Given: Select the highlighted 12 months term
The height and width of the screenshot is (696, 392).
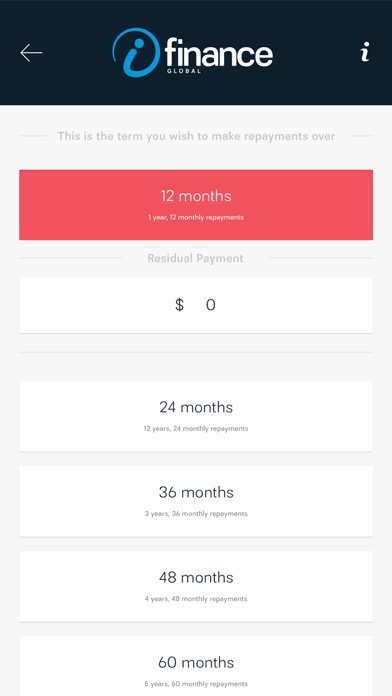Looking at the screenshot, I should coord(196,205).
